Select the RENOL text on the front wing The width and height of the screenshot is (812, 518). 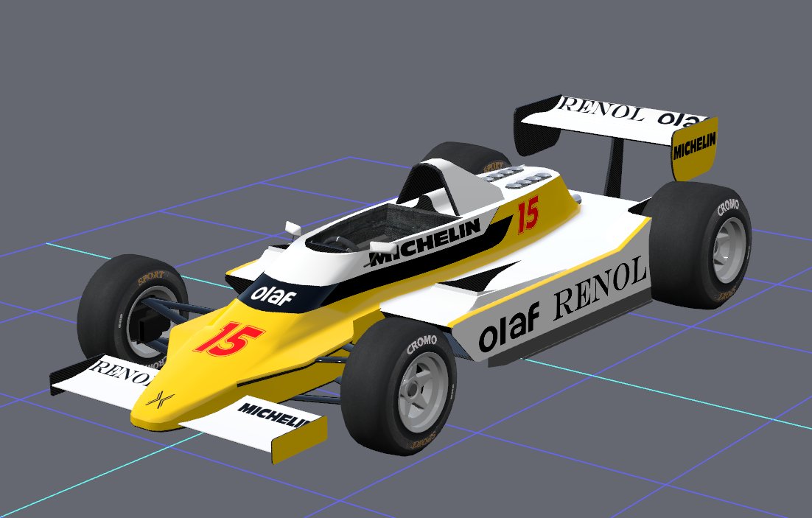(122, 373)
